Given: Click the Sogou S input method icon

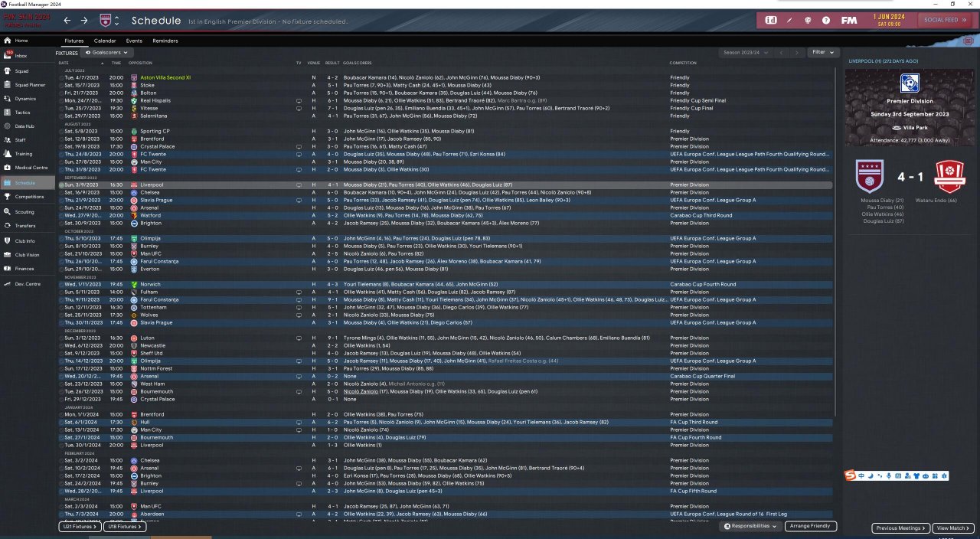Looking at the screenshot, I should [x=851, y=476].
